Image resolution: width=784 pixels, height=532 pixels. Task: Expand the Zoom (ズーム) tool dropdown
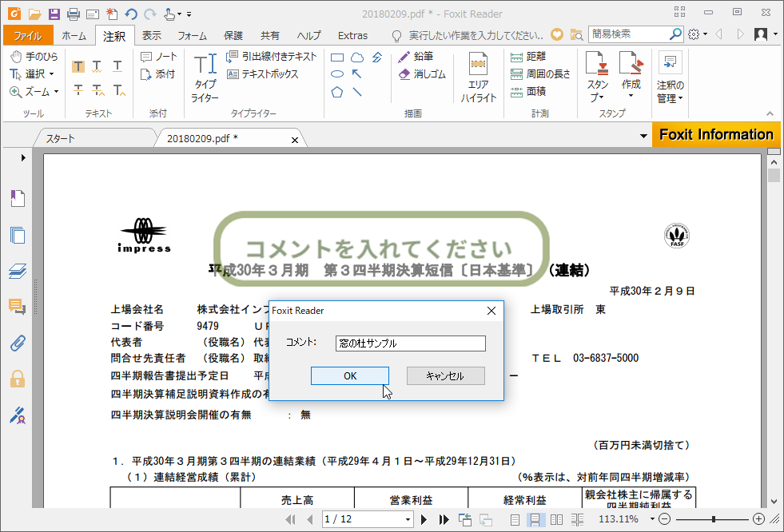coord(56,92)
